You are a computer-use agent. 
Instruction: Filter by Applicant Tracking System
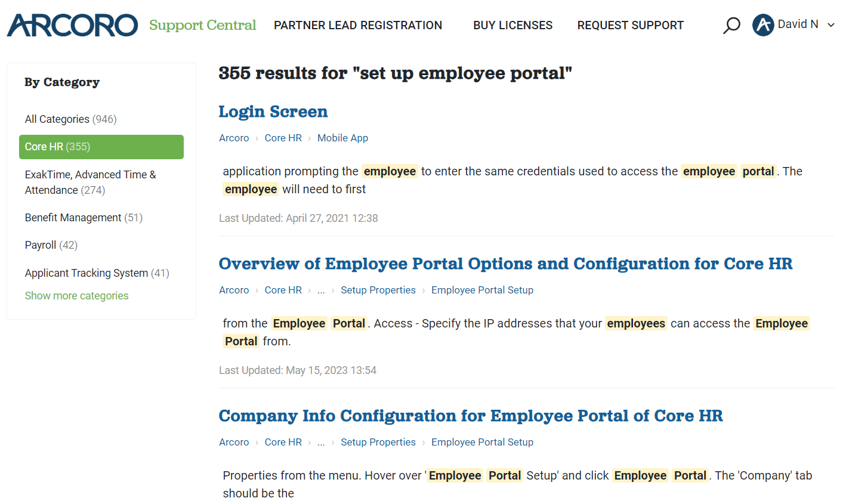(97, 273)
